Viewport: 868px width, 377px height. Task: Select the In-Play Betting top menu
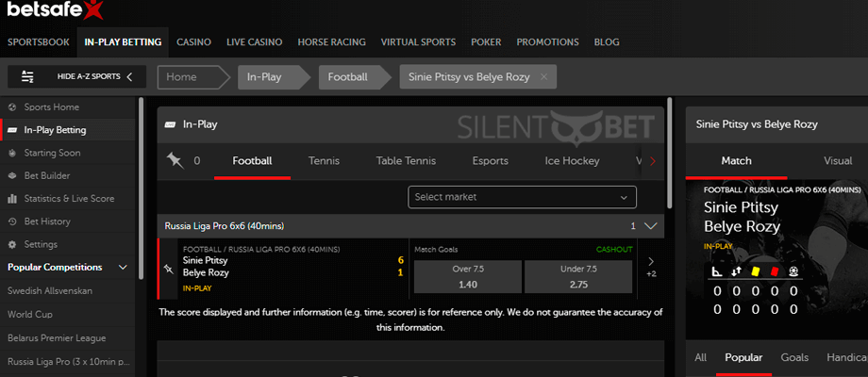tap(123, 42)
